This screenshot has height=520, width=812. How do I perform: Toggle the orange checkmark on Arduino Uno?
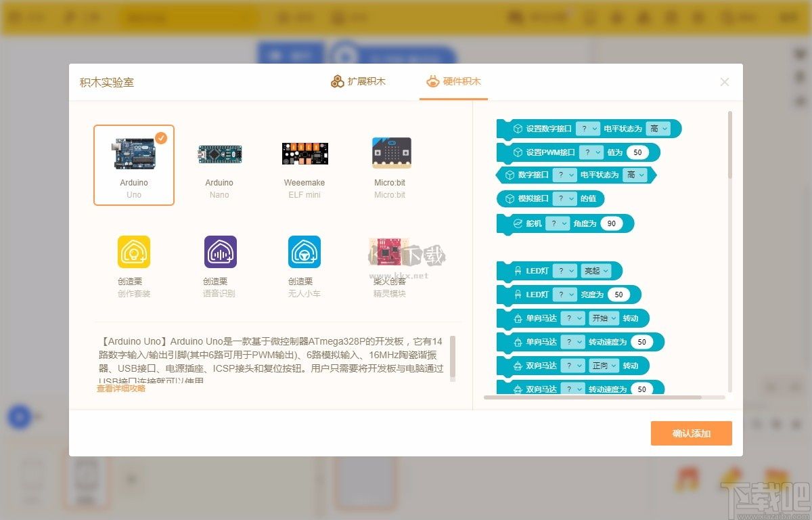coord(161,138)
